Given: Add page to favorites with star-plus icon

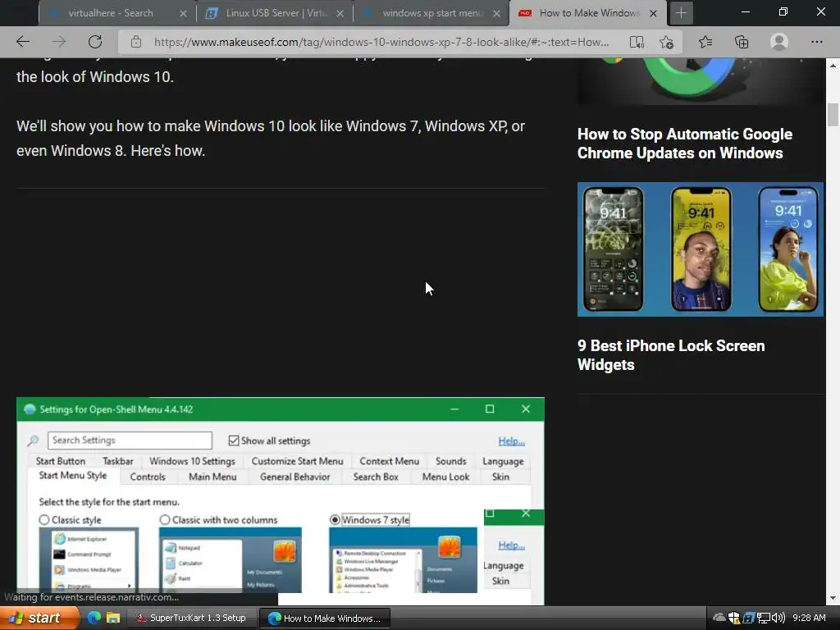Looking at the screenshot, I should point(666,42).
